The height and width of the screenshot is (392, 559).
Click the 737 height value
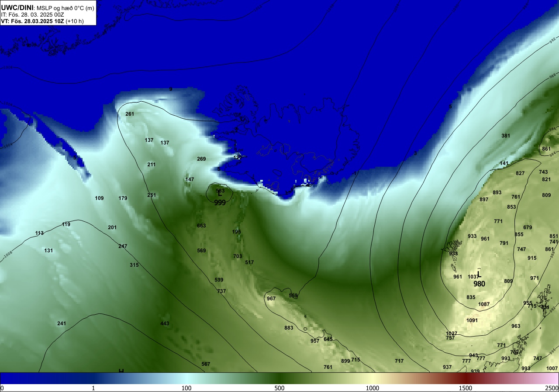point(221,291)
